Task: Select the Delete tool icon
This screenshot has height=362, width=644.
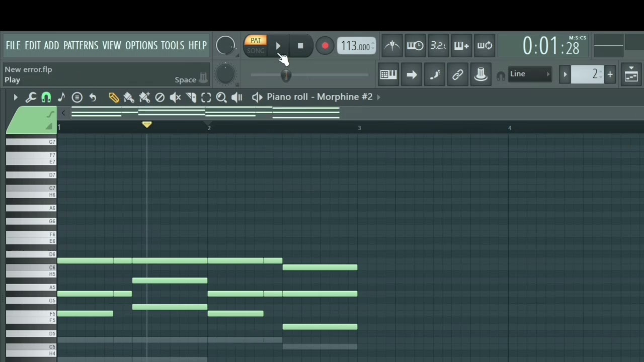Action: click(159, 97)
